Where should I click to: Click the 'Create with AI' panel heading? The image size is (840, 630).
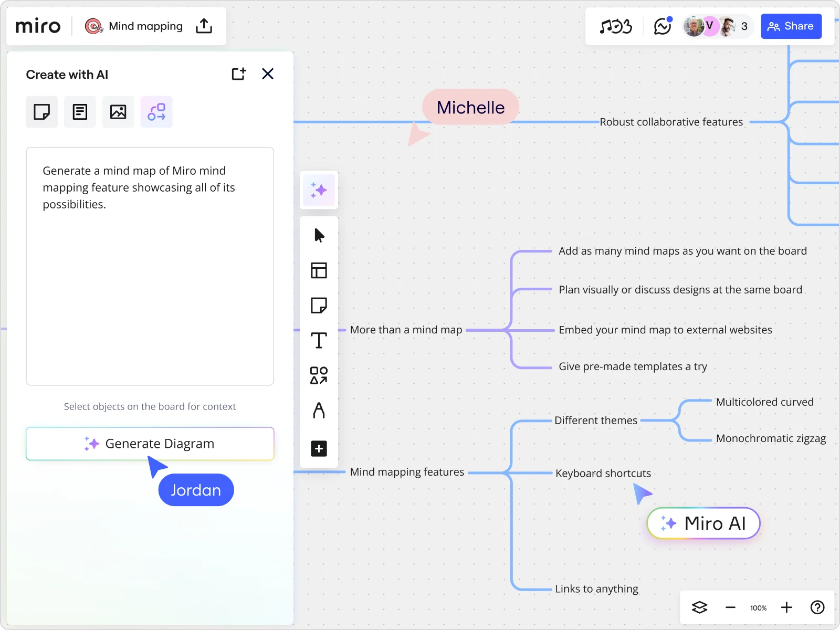[67, 75]
